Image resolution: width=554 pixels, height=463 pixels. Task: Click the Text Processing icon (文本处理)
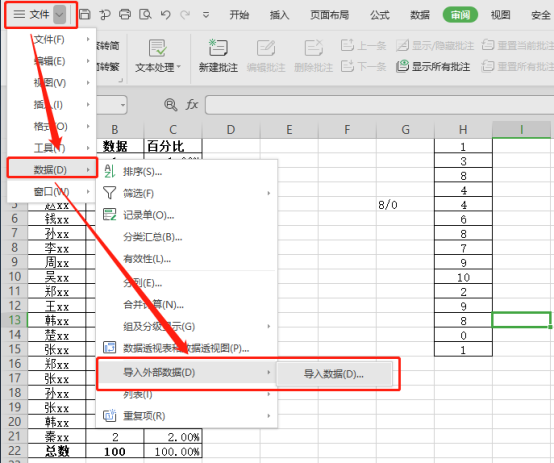pyautogui.click(x=158, y=55)
